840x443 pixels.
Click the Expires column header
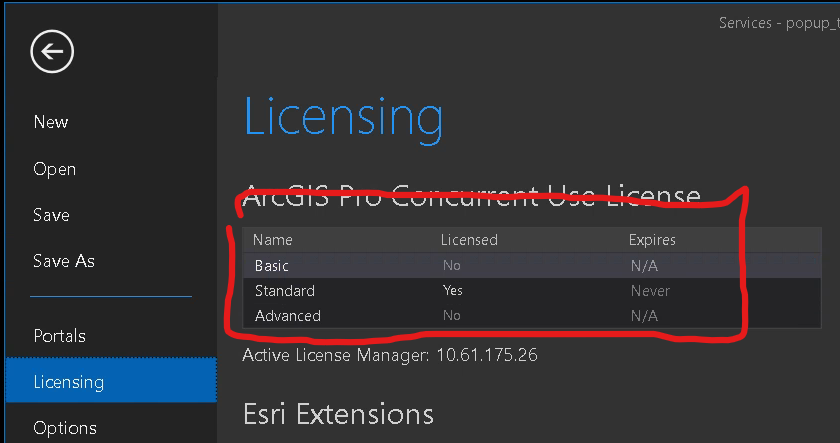(652, 240)
